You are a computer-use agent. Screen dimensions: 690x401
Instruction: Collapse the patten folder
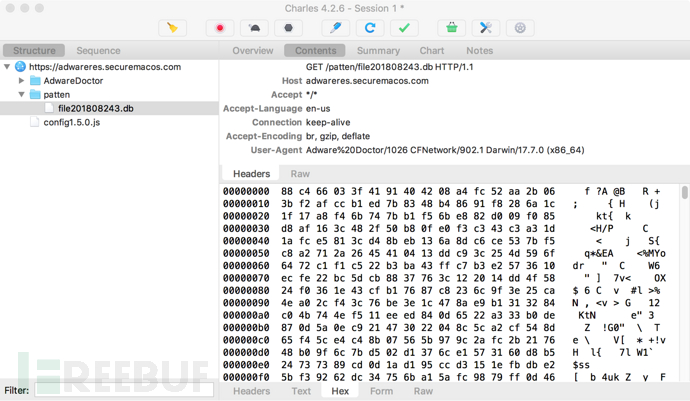point(21,95)
